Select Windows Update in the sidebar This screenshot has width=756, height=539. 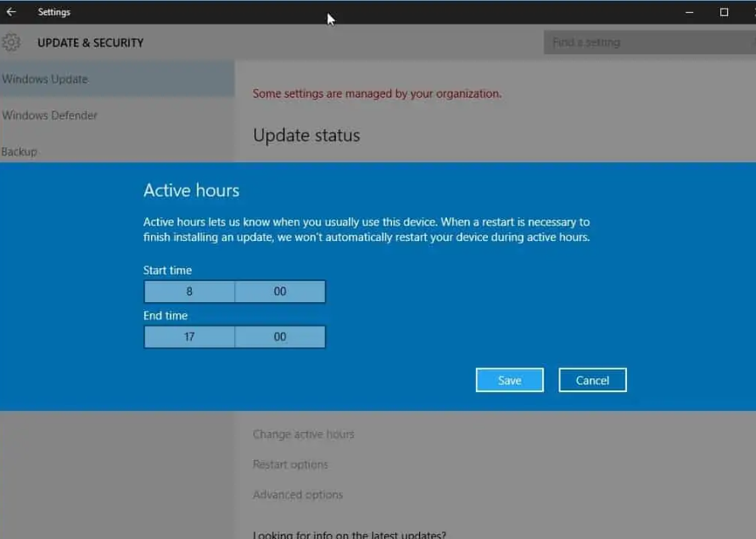[x=117, y=79]
